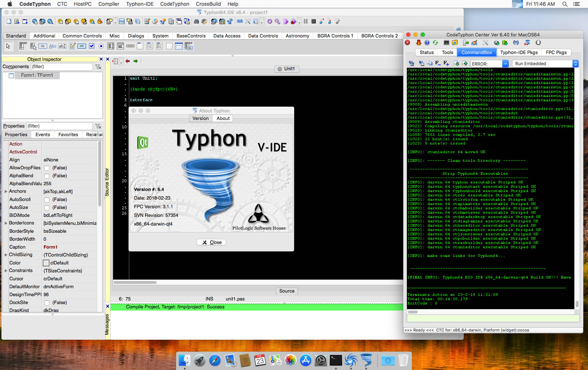The height and width of the screenshot is (370, 588).
Task: Pick the TLabel 'Abc' component in palette
Action: [x=53, y=46]
